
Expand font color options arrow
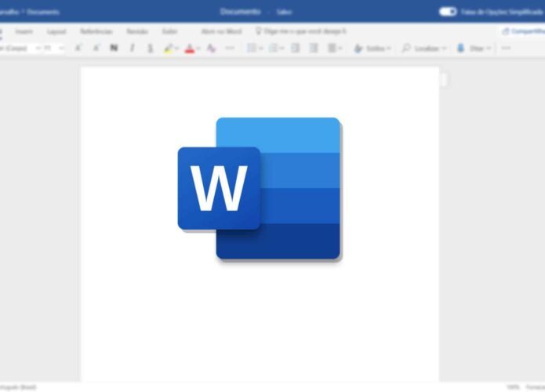coord(198,49)
